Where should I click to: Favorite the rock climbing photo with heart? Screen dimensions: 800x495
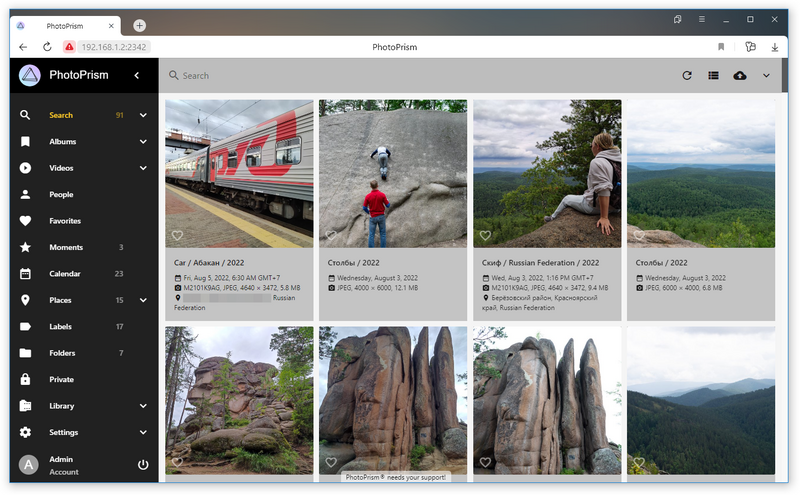[331, 235]
